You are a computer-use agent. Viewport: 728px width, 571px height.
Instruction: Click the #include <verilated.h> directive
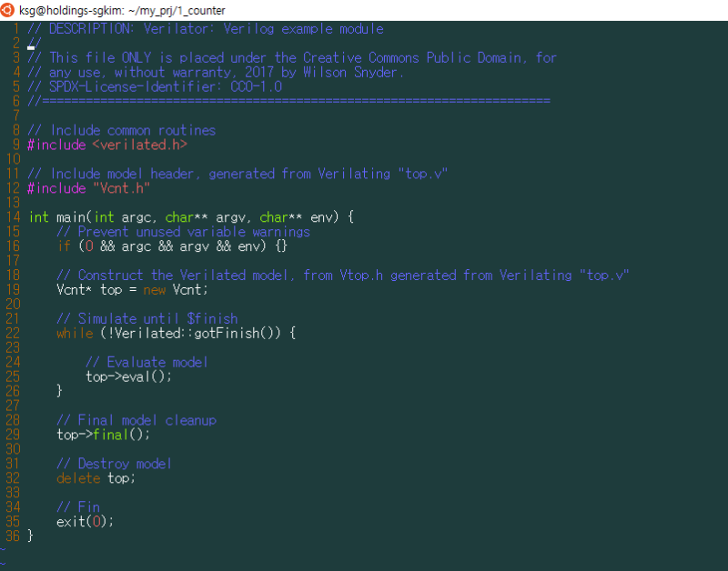pos(105,145)
